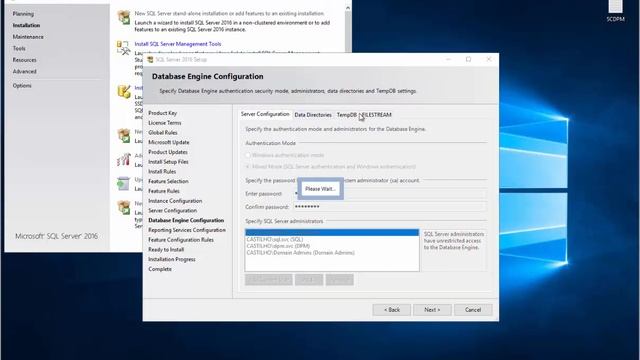Open Planning in Installation Center sidebar

coord(23,14)
